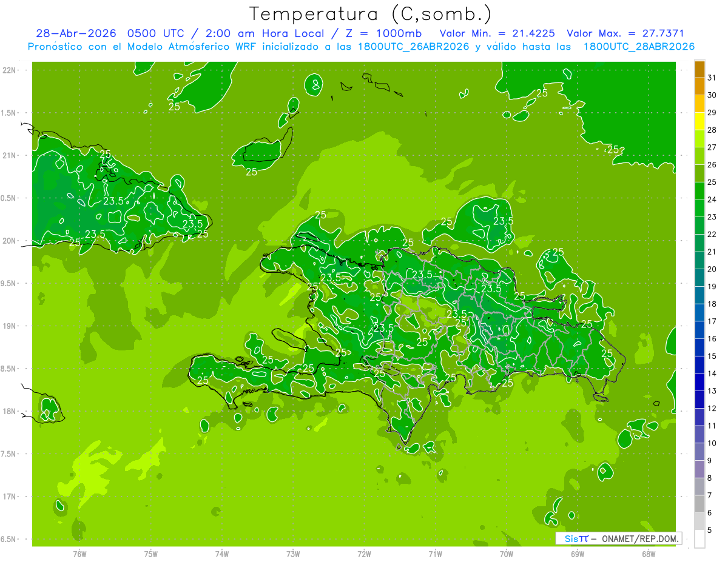Click the Temperatura (C,somb.) chart title
This screenshot has width=728, height=562.
point(371,14)
